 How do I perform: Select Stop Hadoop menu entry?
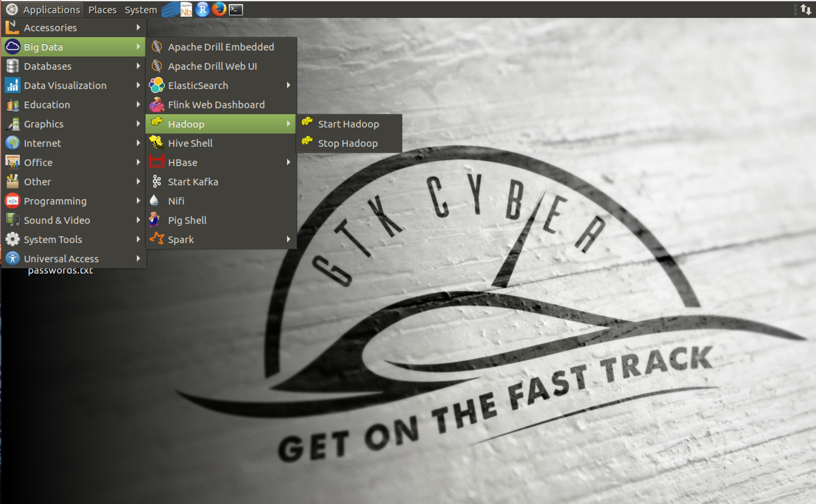pyautogui.click(x=348, y=143)
